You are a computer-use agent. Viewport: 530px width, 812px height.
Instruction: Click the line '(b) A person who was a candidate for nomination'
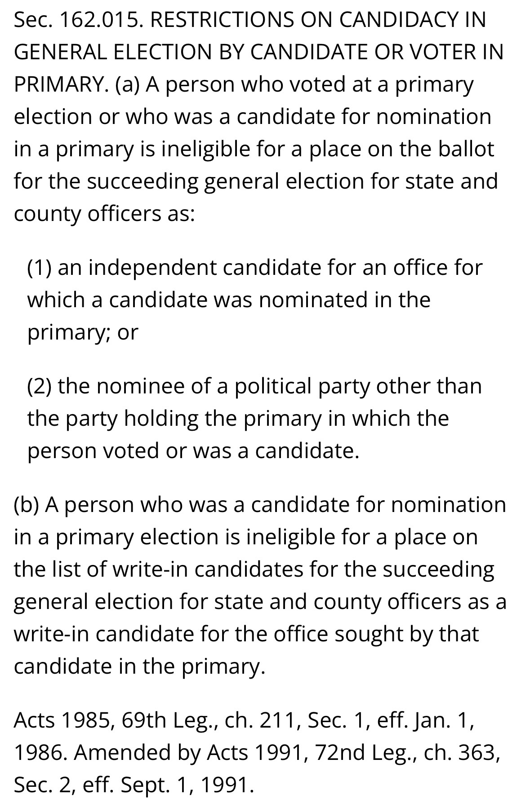pyautogui.click(x=260, y=504)
